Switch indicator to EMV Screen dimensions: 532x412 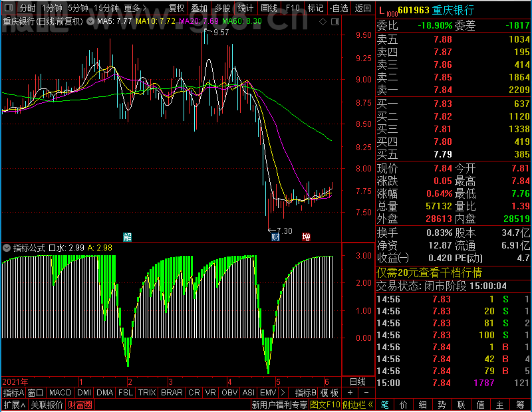[x=268, y=393]
